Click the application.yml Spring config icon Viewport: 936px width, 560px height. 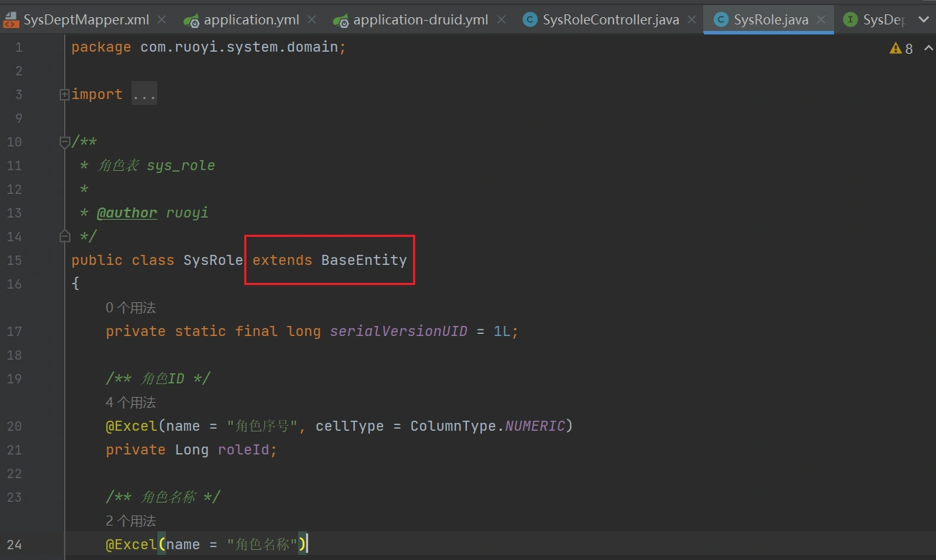191,20
